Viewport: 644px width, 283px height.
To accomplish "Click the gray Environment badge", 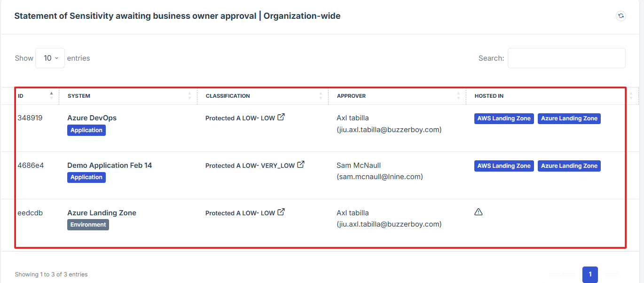I will pos(88,225).
